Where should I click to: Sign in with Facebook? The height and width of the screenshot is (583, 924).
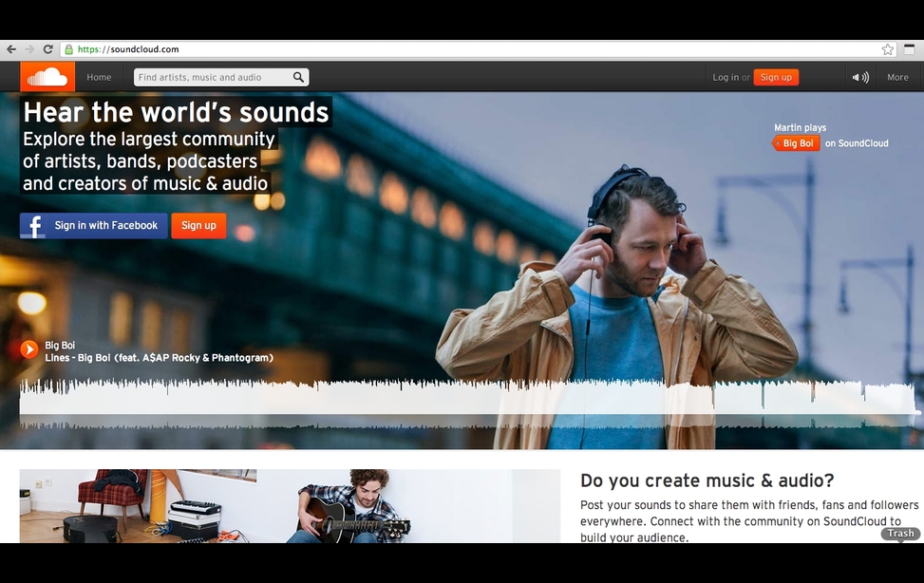94,226
